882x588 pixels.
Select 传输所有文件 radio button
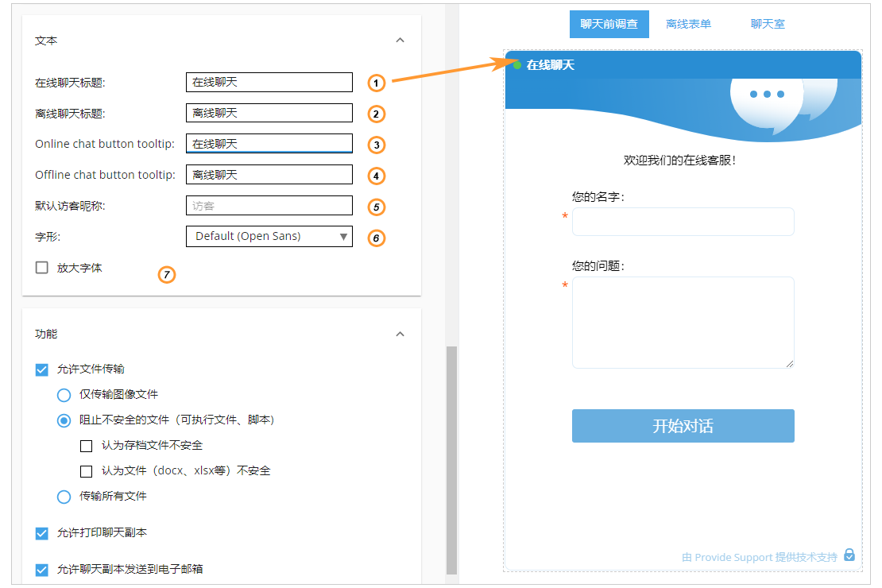(x=64, y=497)
